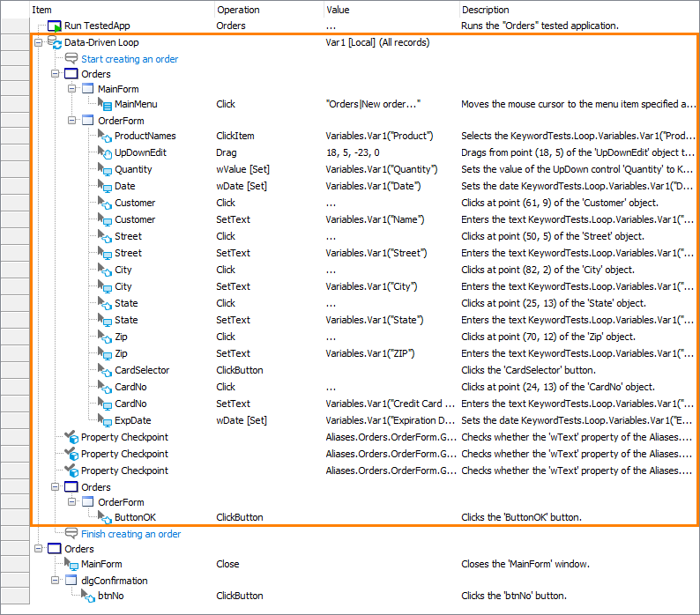Click the Street SetText operation icon
This screenshot has width=700, height=615.
[105, 253]
